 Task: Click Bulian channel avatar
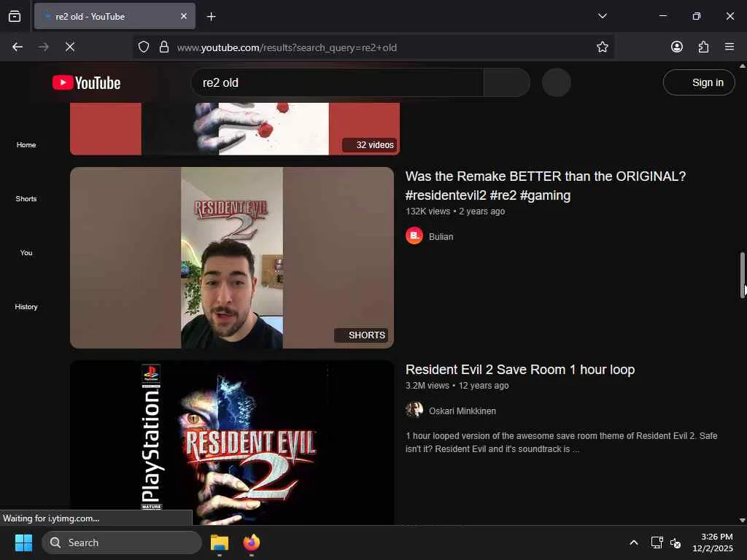(x=414, y=236)
